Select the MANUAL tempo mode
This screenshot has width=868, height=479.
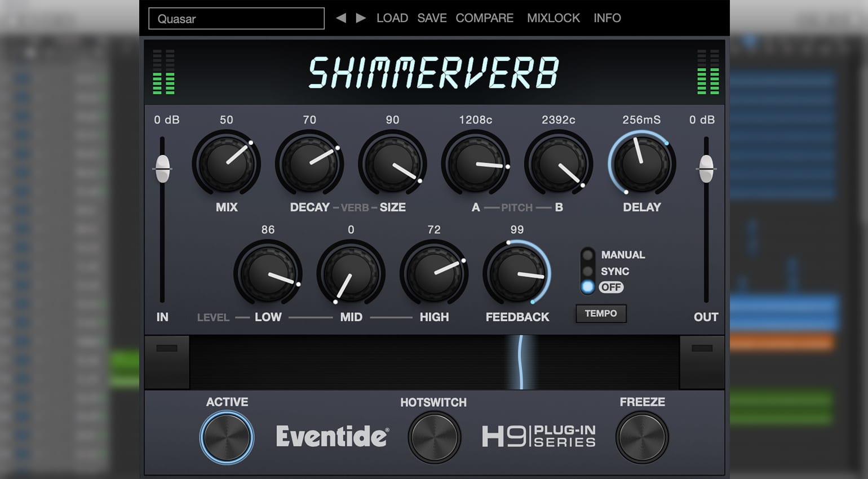(x=588, y=255)
